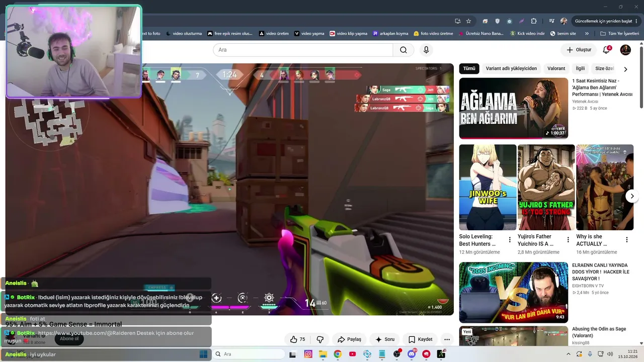Click the Paylaş share button
644x362 pixels.
pos(349,339)
